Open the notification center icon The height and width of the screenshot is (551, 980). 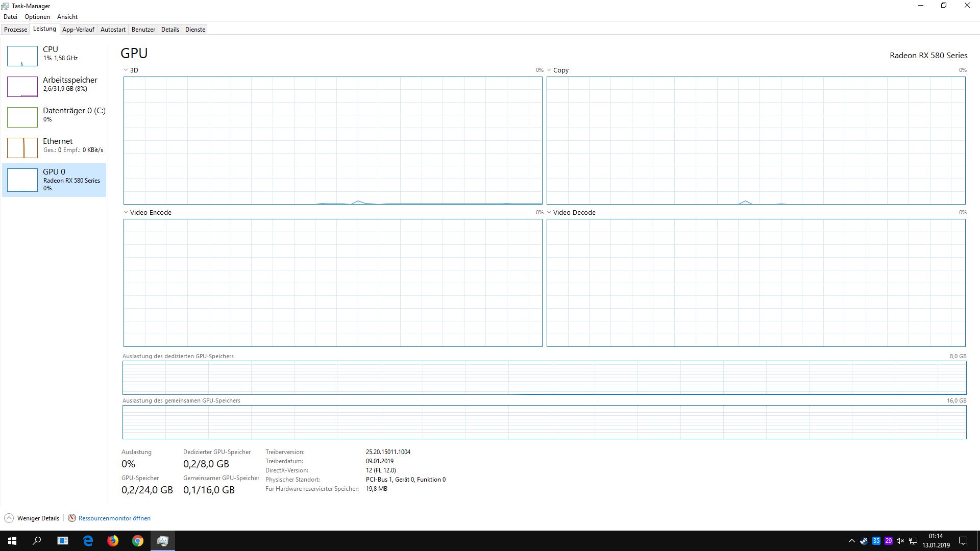[x=963, y=541]
